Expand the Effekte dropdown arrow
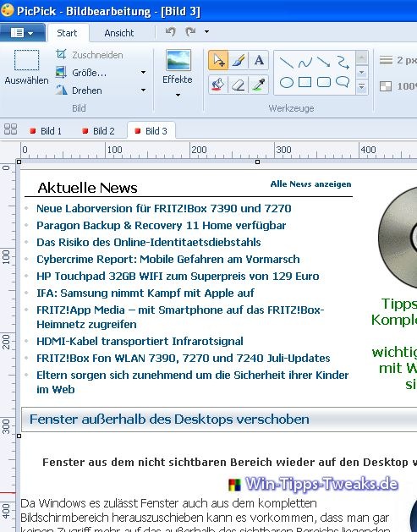 [178, 95]
